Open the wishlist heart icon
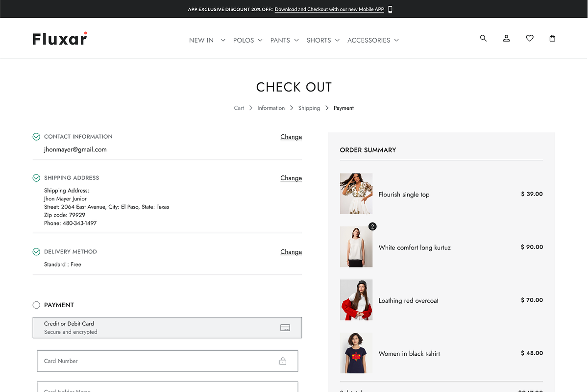588x392 pixels. point(530,38)
